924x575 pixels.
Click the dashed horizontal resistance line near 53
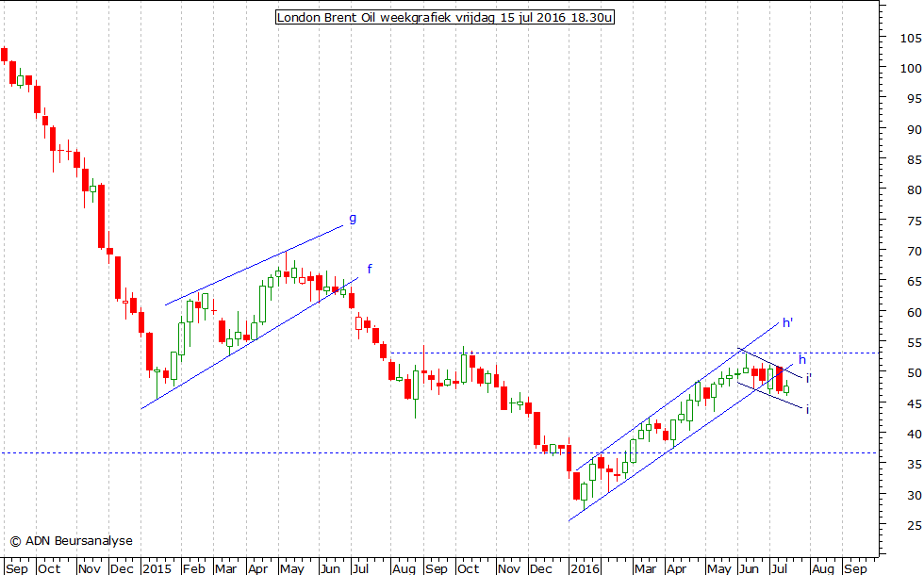pyautogui.click(x=634, y=353)
